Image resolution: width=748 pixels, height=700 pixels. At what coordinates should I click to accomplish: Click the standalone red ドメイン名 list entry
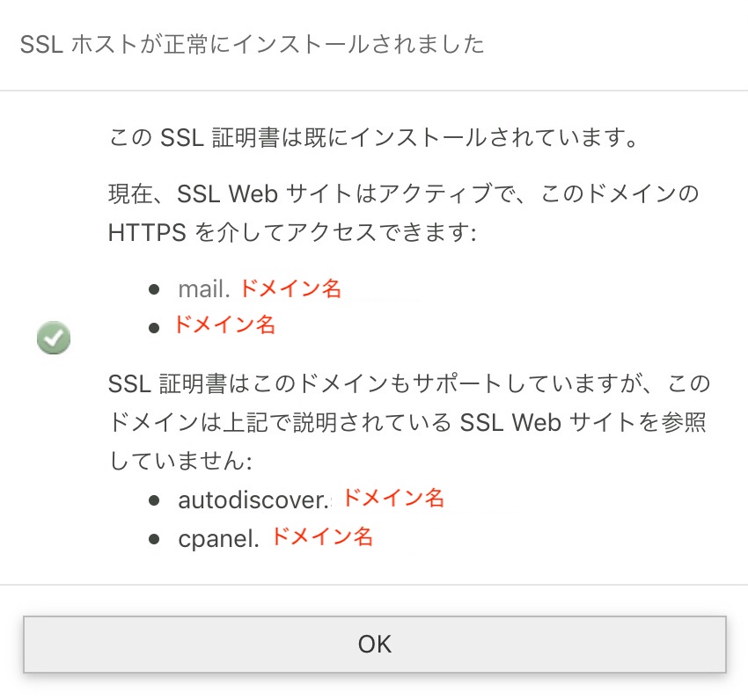coord(224,324)
